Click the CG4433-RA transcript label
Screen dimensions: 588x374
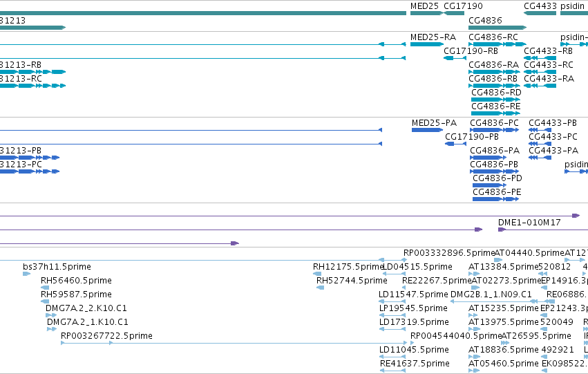pos(549,79)
